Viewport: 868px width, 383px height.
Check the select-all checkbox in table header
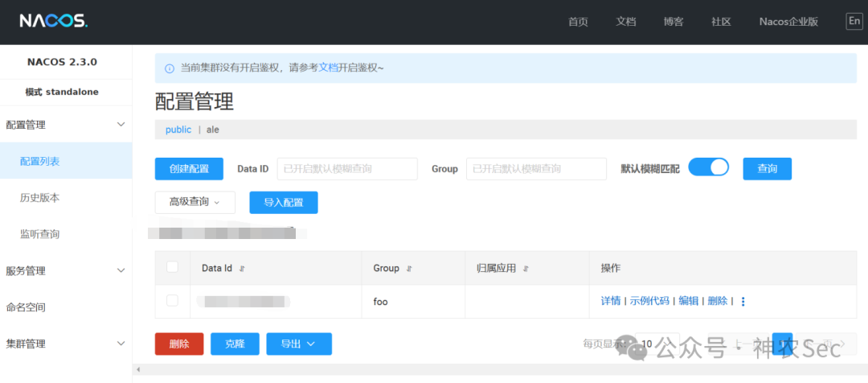(173, 267)
